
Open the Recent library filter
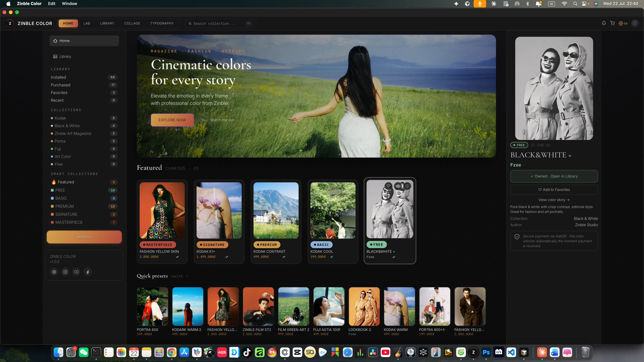[84, 100]
